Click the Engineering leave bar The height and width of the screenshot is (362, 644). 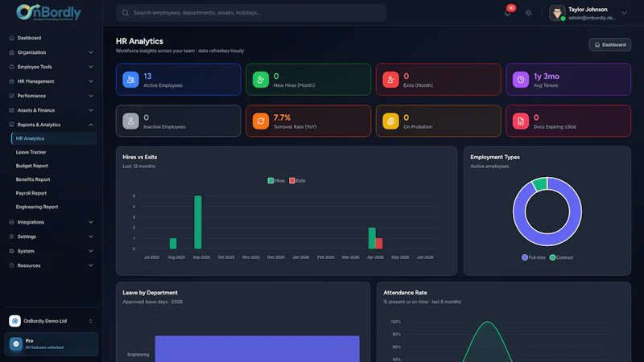click(257, 349)
